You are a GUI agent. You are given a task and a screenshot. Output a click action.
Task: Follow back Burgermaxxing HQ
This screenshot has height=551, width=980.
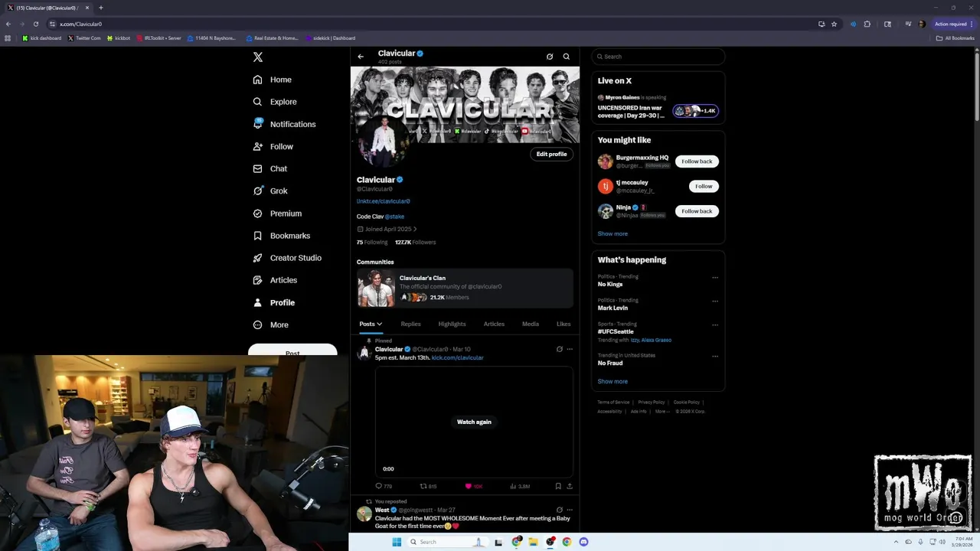[697, 161]
